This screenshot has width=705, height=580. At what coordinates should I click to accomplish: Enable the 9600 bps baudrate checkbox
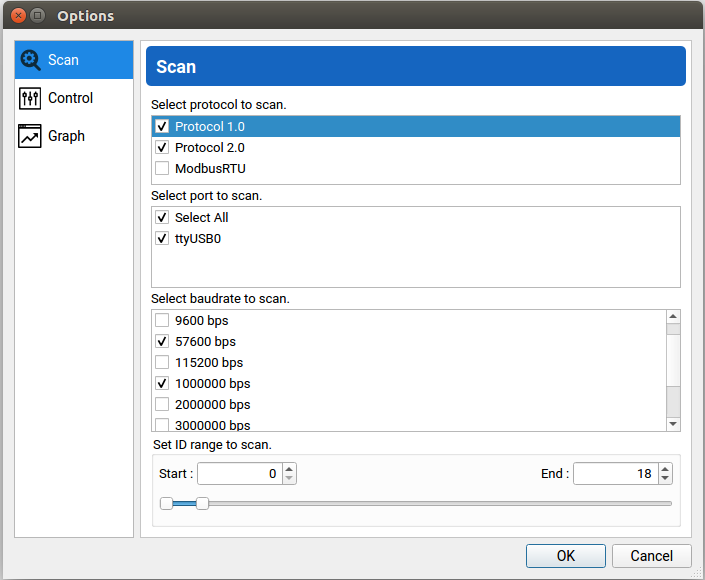[162, 321]
